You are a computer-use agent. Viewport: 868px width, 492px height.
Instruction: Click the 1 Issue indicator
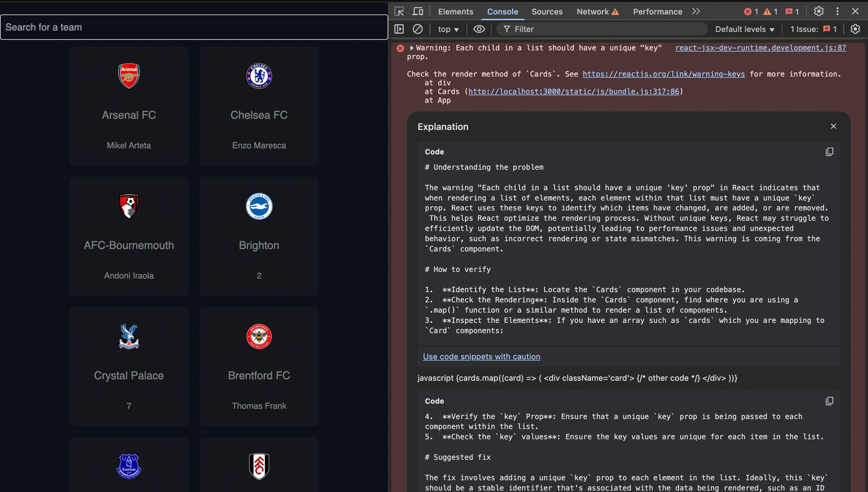coord(813,29)
